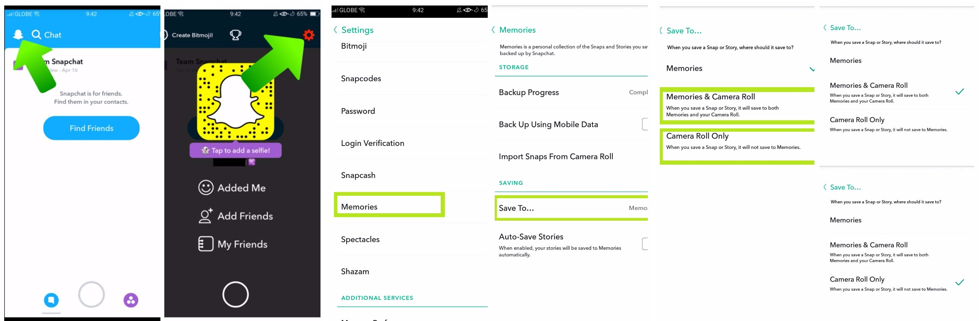Open the Login Verification setting
Image resolution: width=980 pixels, height=321 pixels.
372,143
